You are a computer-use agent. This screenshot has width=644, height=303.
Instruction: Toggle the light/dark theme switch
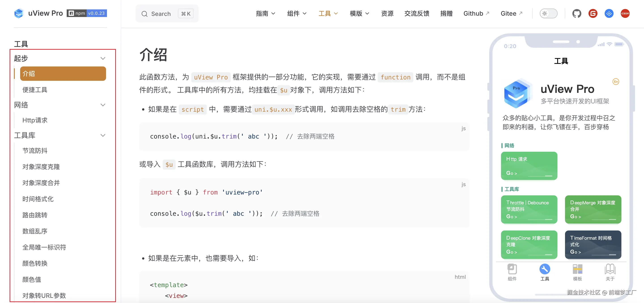pos(548,13)
